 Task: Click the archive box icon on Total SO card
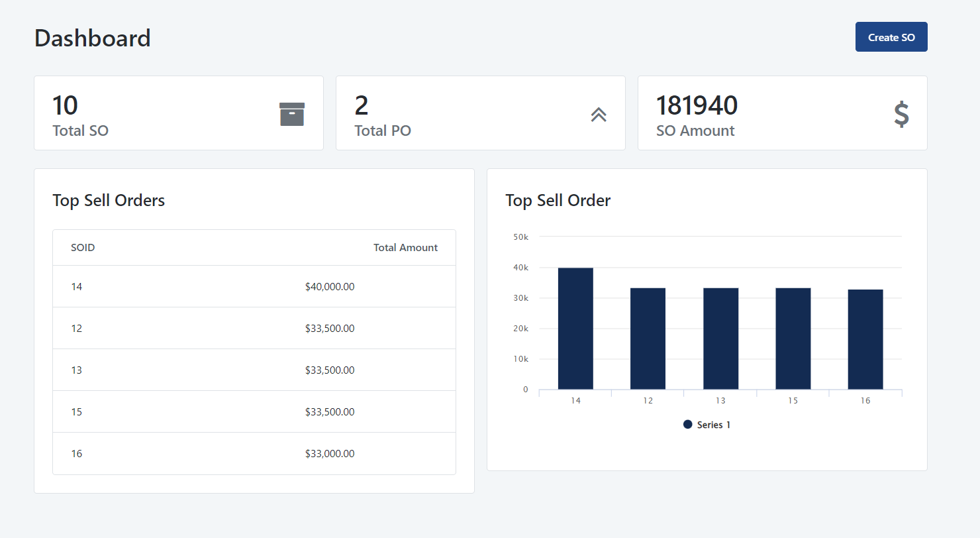(291, 113)
